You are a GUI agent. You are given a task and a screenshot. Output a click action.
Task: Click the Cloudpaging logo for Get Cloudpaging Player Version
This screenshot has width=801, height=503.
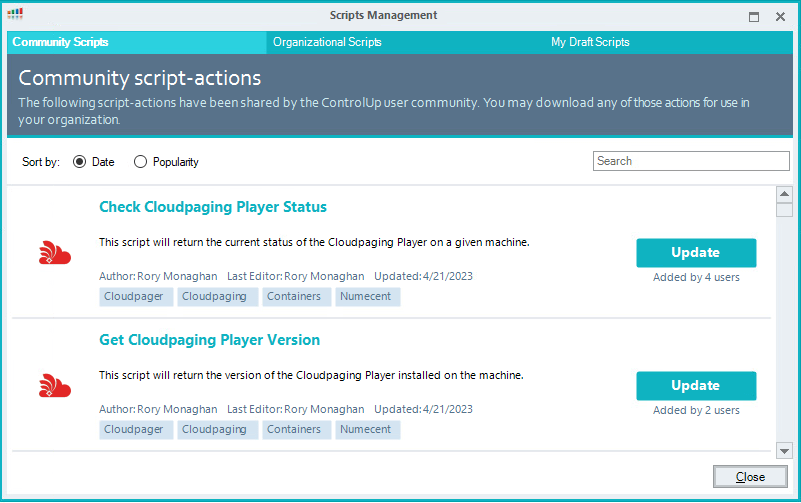coord(55,385)
